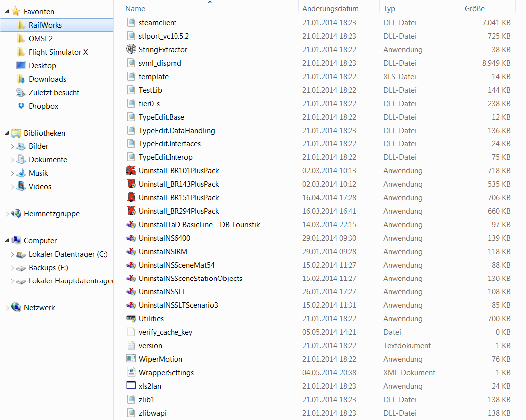Click the WiperMotion application icon
The image size is (526, 420).
[x=131, y=359]
